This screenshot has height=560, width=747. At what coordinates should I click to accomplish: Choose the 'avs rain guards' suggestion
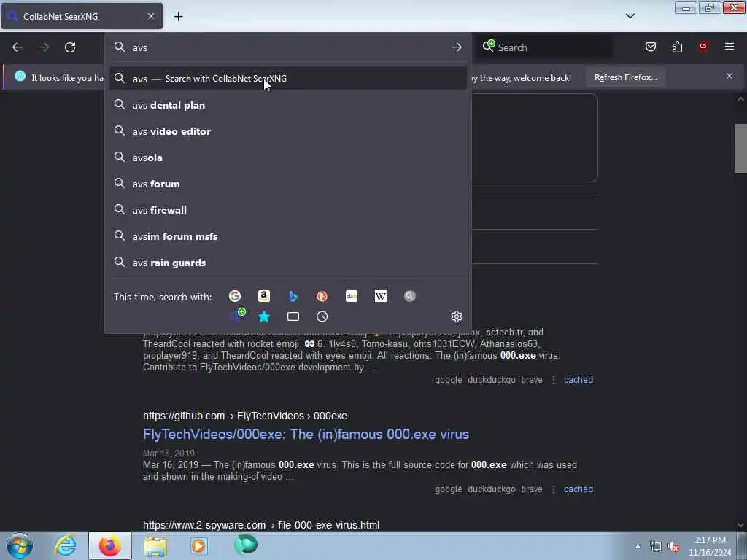pos(288,262)
